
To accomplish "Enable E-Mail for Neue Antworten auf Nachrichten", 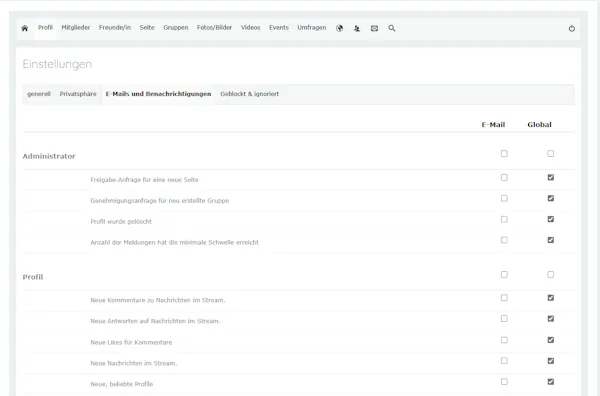I will (x=504, y=318).
